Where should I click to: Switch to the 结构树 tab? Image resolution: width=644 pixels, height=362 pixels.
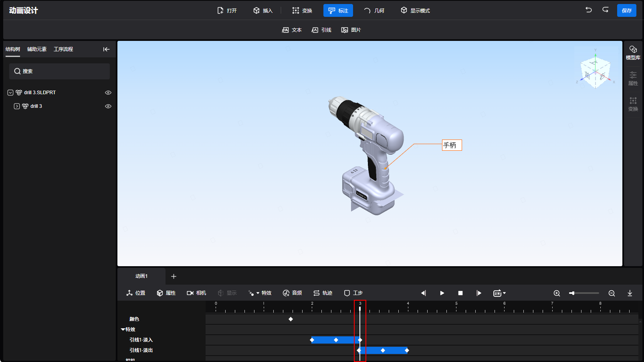click(x=13, y=49)
